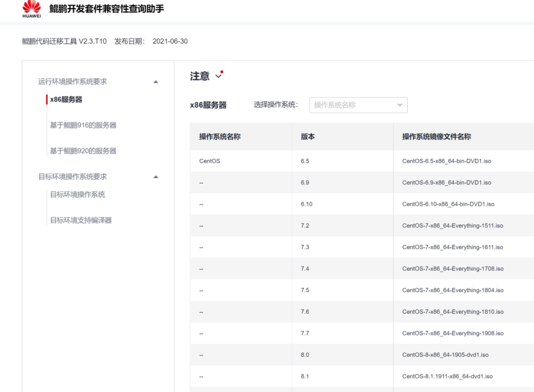This screenshot has width=534, height=392.
Task: Collapse the 目标环境操作系统要求 section arrow
Action: click(155, 177)
